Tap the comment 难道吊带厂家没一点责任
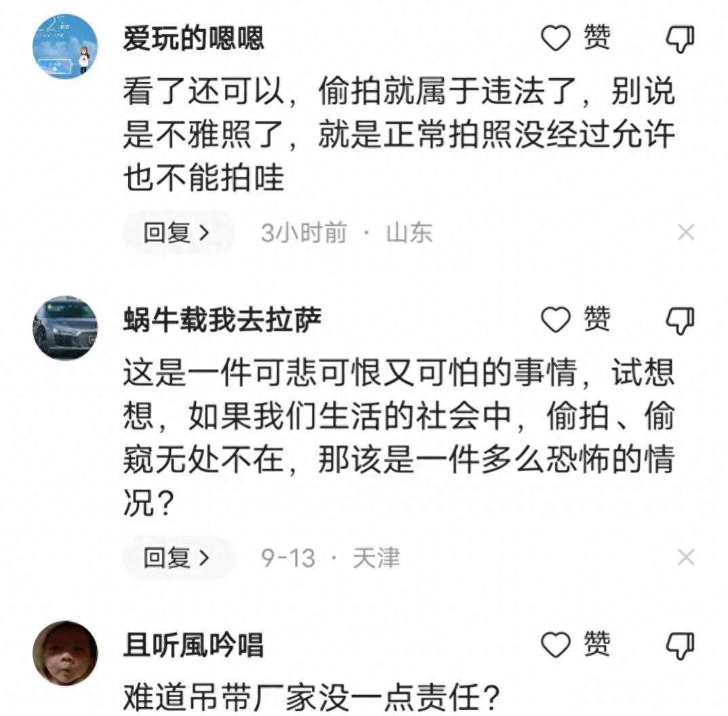This screenshot has width=728, height=716. pos(311,696)
